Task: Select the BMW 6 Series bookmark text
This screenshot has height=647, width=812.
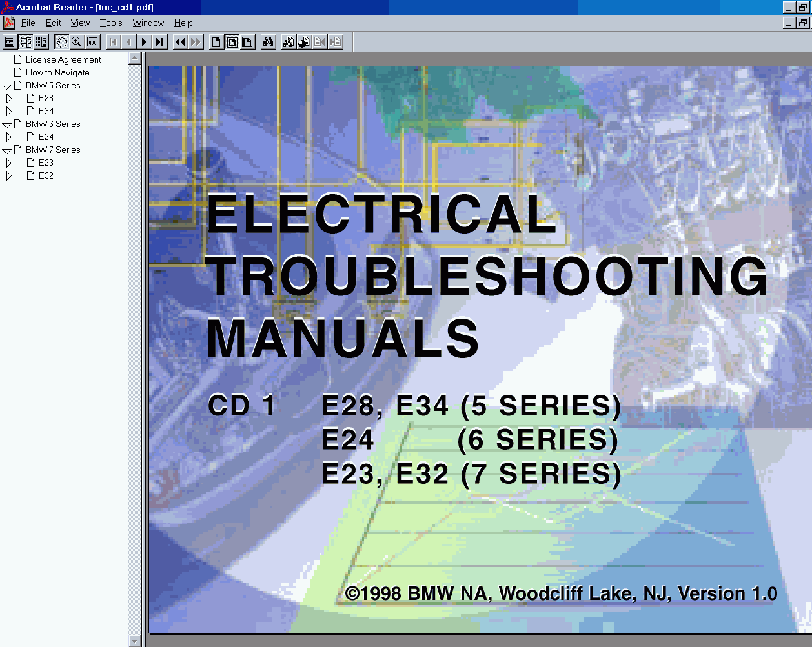Action: (53, 124)
